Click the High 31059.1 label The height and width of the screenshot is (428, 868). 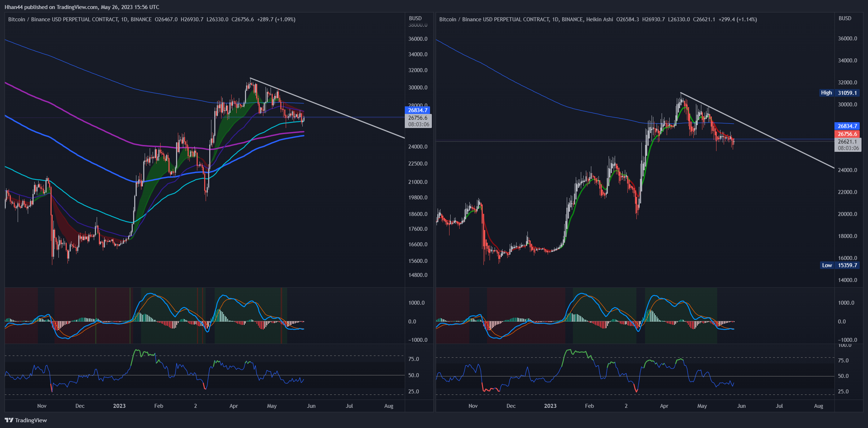tap(839, 93)
